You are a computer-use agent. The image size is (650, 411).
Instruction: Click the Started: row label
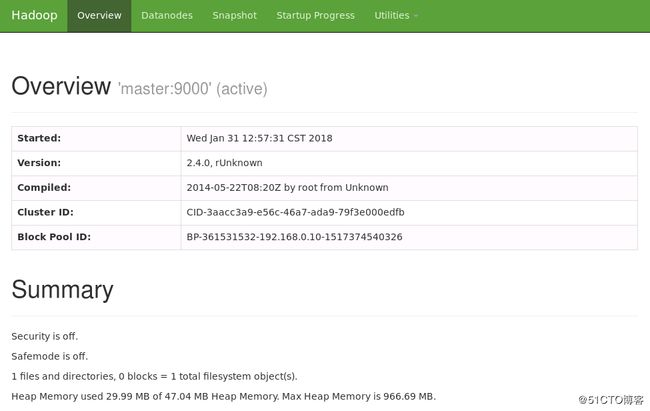(39, 138)
